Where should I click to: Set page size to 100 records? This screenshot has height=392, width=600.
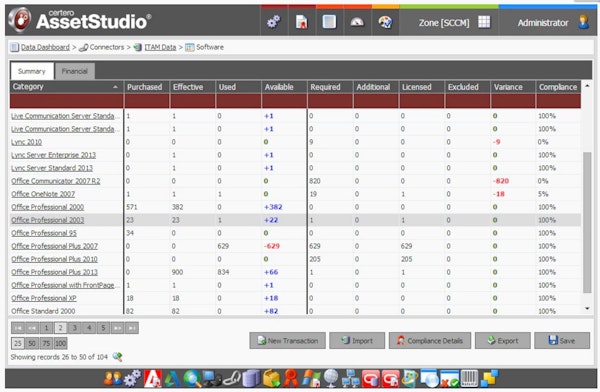tap(60, 343)
